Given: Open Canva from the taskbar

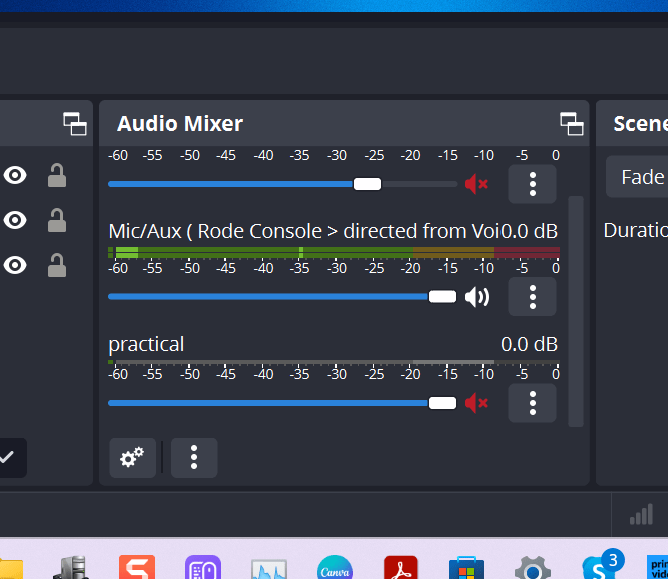Looking at the screenshot, I should 335,567.
